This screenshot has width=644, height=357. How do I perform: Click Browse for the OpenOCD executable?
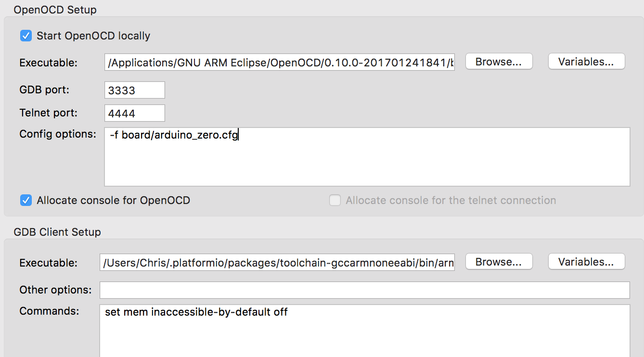point(499,62)
